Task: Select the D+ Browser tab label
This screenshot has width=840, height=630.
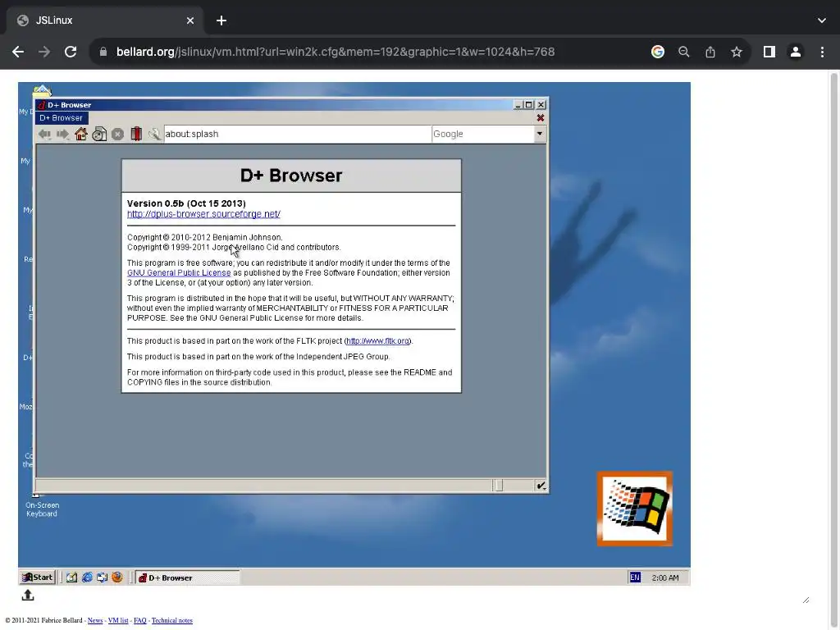Action: coord(61,118)
